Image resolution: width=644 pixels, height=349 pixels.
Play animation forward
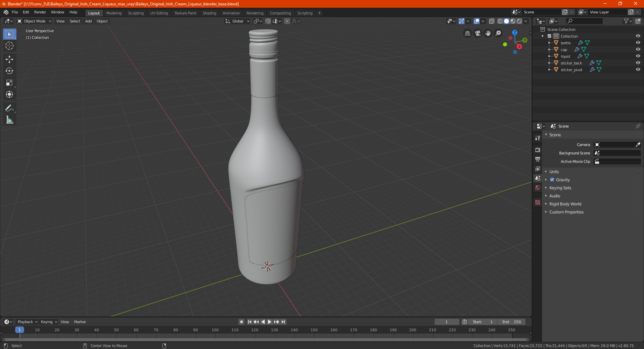[270, 322]
